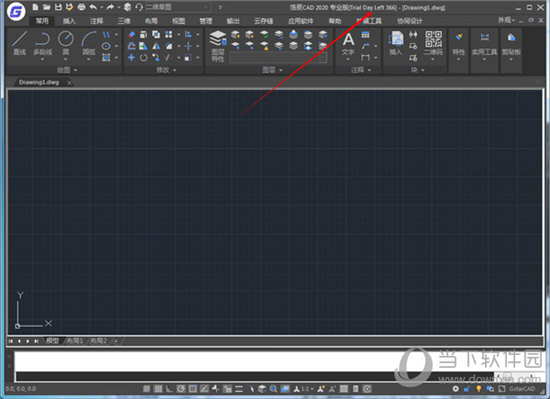Select the Line (直线) drawing tool

19,43
